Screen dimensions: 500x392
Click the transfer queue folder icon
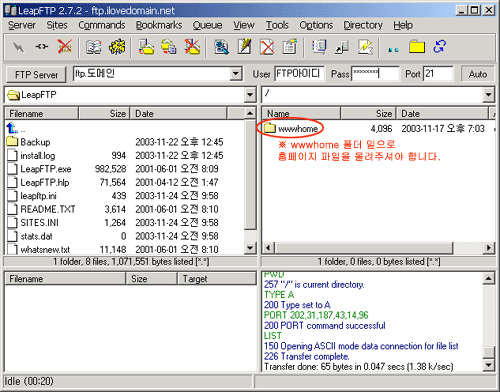coord(146,47)
